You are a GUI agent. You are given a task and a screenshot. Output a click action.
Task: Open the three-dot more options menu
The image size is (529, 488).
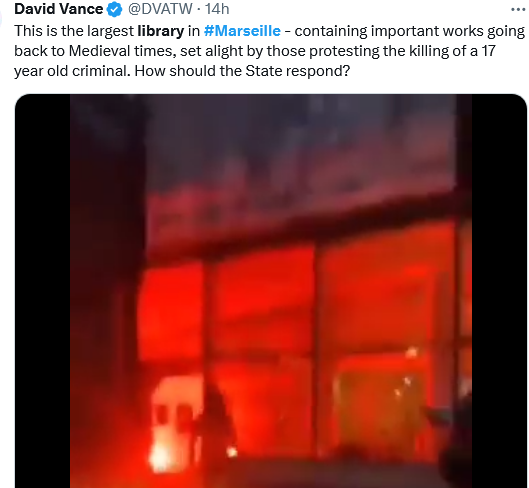coord(518,9)
